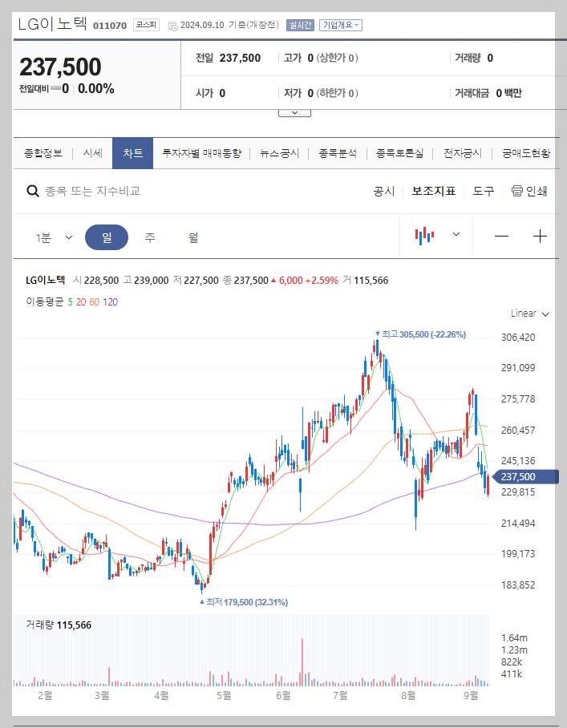The height and width of the screenshot is (728, 567).
Task: Click the 306,420 price axis label
Action: click(518, 337)
